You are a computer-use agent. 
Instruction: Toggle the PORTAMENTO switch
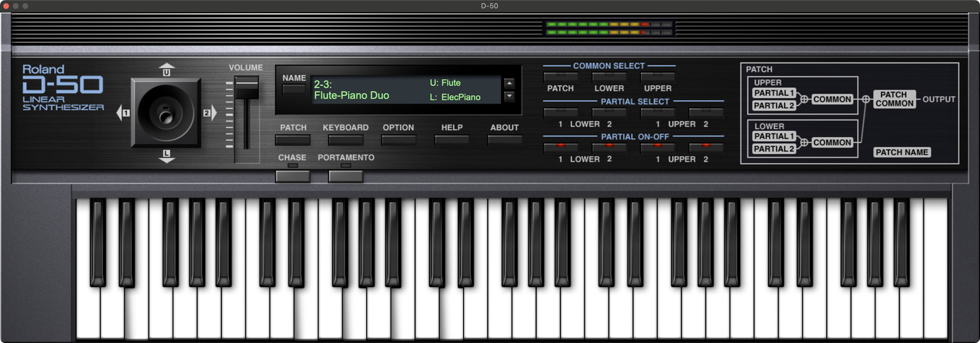tap(346, 175)
